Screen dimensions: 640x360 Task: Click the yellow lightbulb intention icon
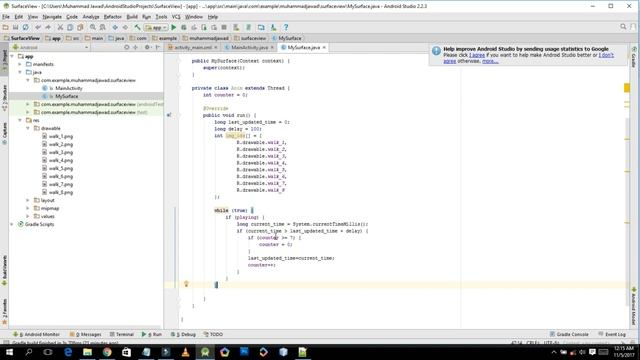[186, 284]
